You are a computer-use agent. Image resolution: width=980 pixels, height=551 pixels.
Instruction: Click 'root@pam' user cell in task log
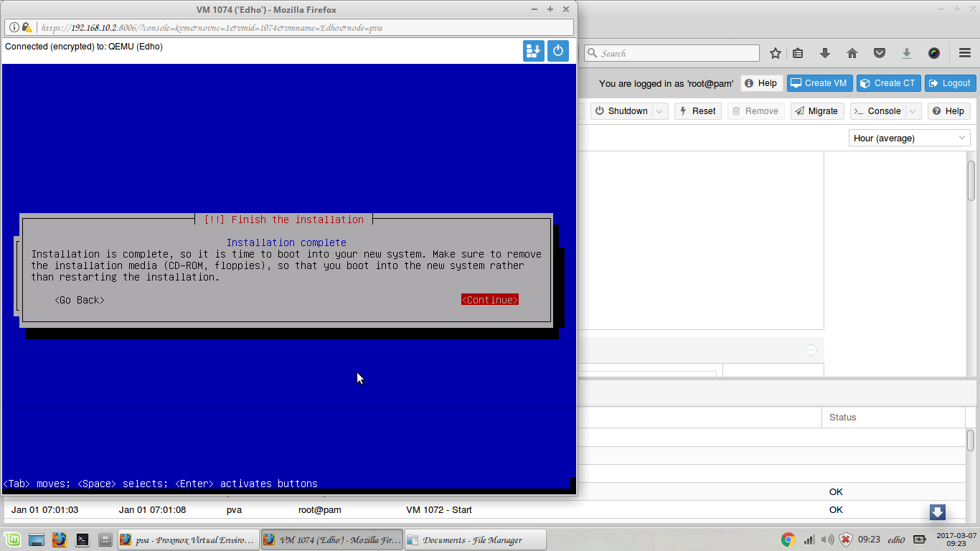tap(320, 510)
